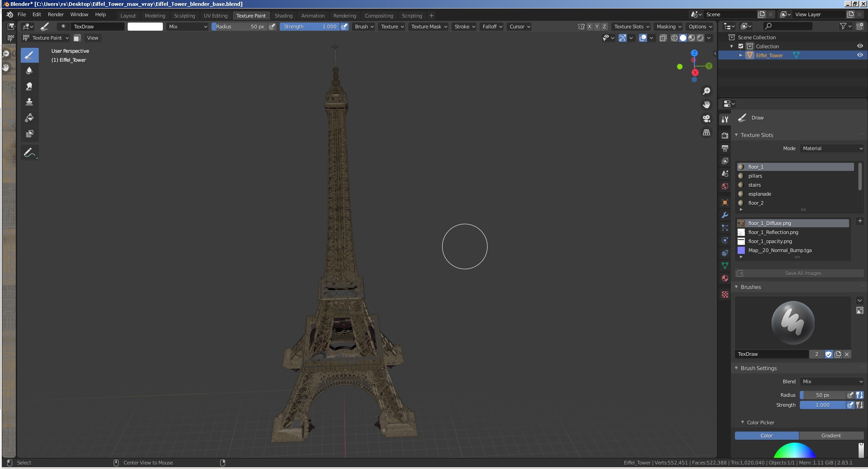Open the viewport View menu
Screen dimensions: 868x469
click(x=92, y=38)
